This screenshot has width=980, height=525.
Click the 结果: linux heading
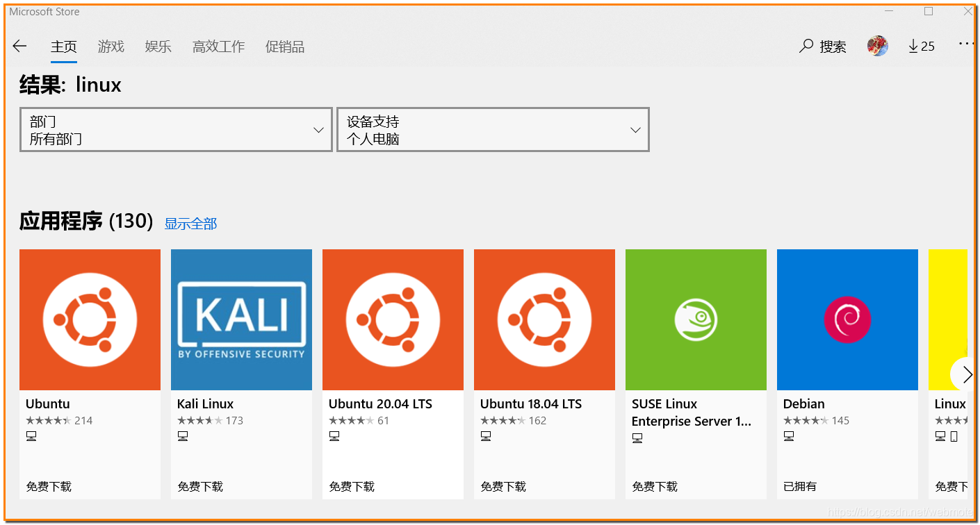pos(70,85)
